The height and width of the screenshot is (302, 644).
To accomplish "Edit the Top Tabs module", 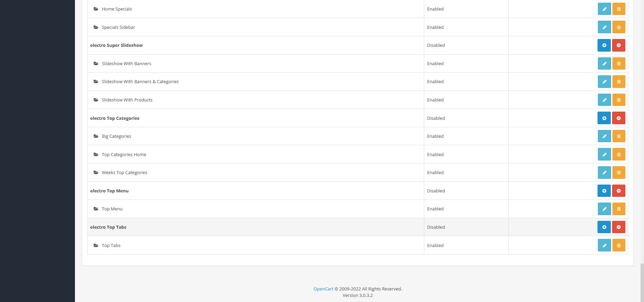I will point(604,245).
